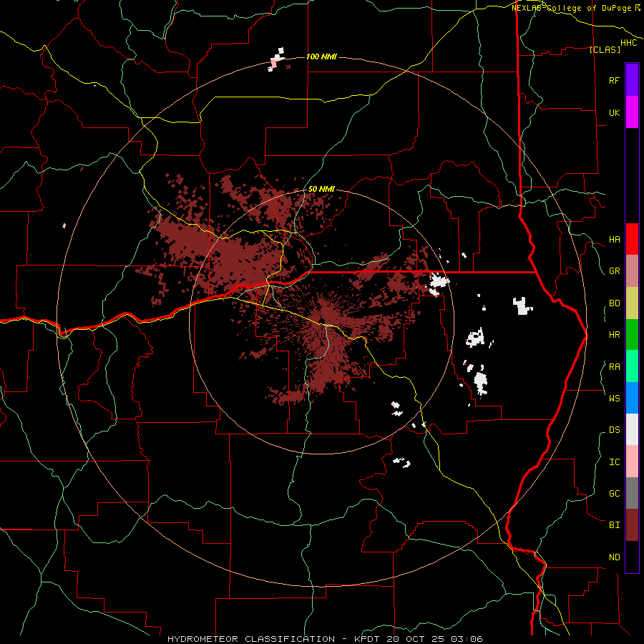Click the ND legend label
The height and width of the screenshot is (644, 644).
[614, 557]
